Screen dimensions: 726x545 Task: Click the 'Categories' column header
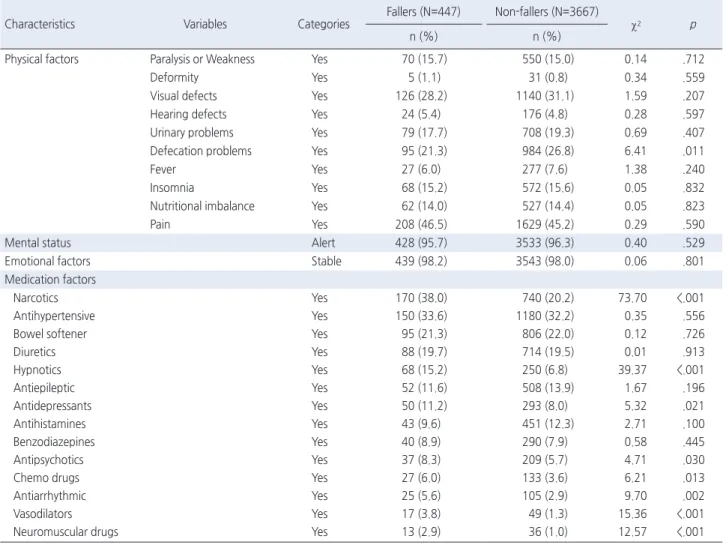324,24
